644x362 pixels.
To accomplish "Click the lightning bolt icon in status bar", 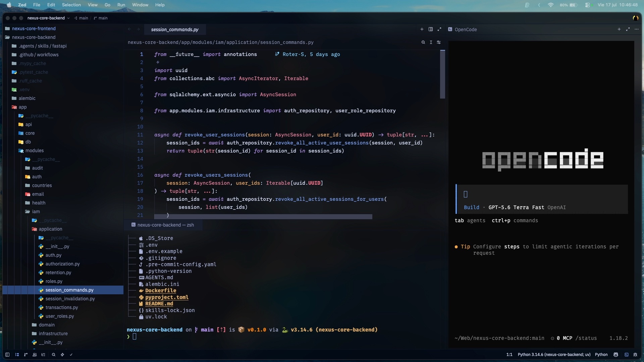I will point(62,355).
